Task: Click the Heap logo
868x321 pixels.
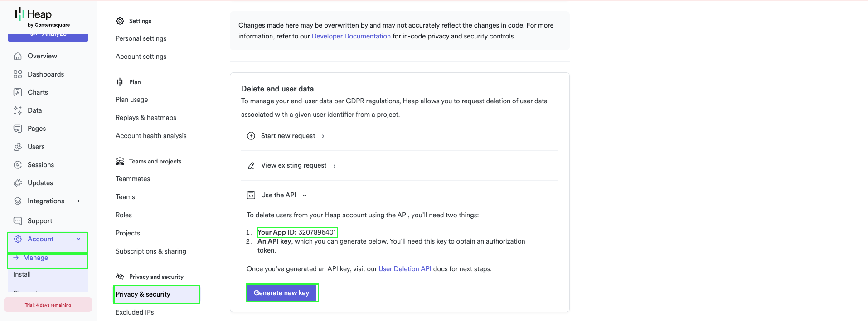Action: 42,17
